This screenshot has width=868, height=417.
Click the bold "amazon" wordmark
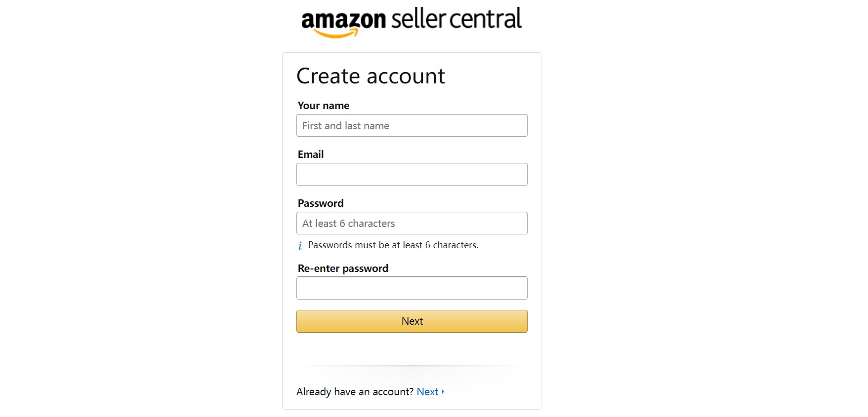click(x=343, y=21)
